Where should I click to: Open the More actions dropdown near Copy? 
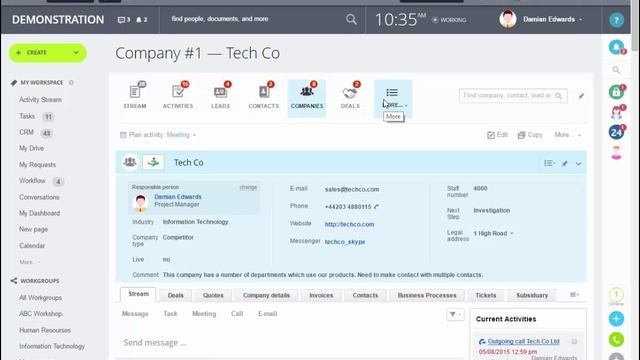coord(568,135)
